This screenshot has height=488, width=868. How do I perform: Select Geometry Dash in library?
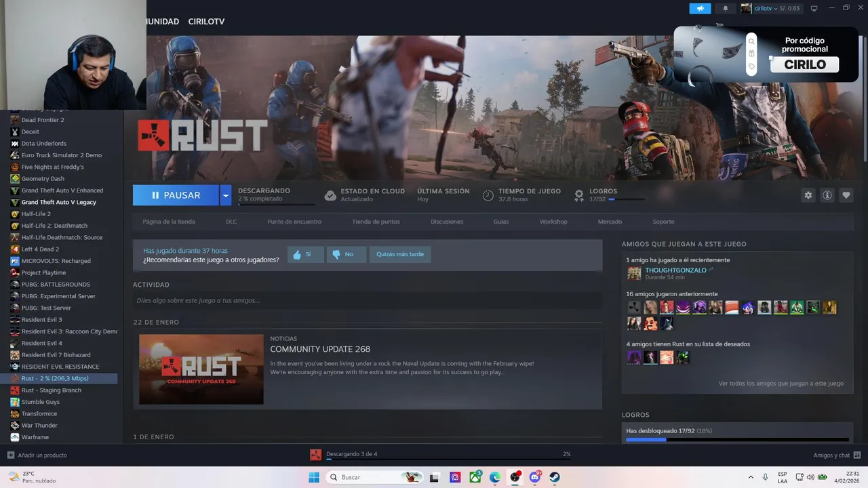click(43, 179)
